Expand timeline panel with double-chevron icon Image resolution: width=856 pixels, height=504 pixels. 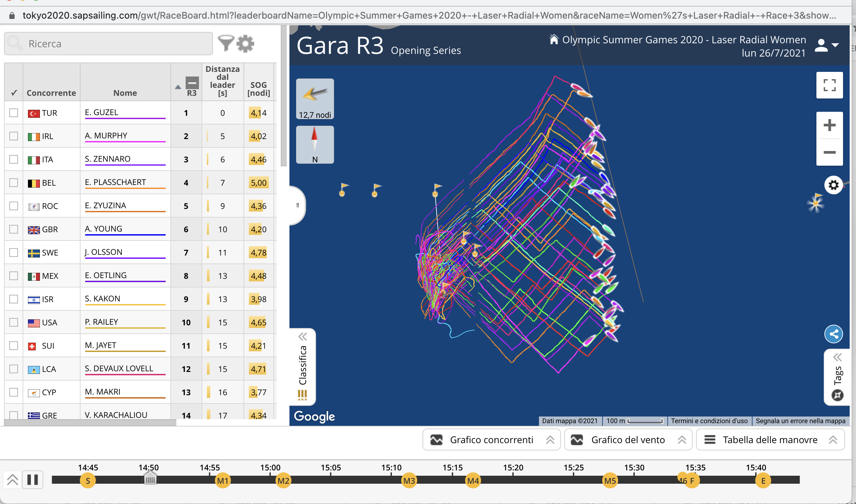pyautogui.click(x=12, y=479)
